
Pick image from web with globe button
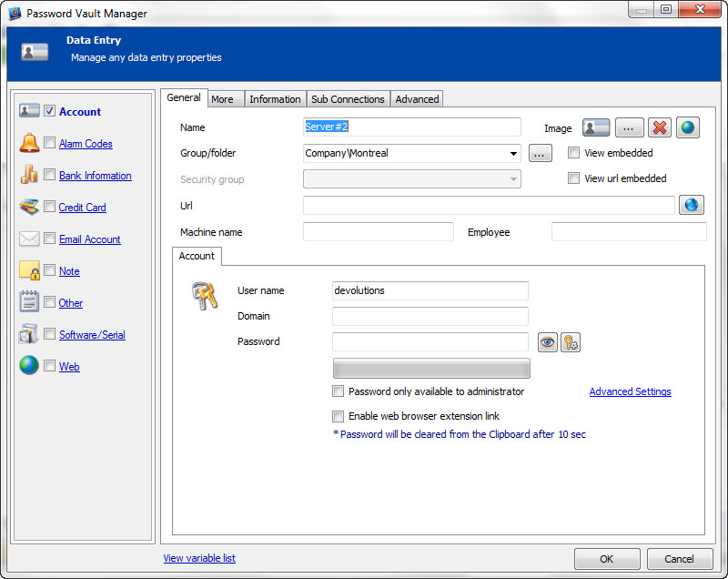(688, 127)
